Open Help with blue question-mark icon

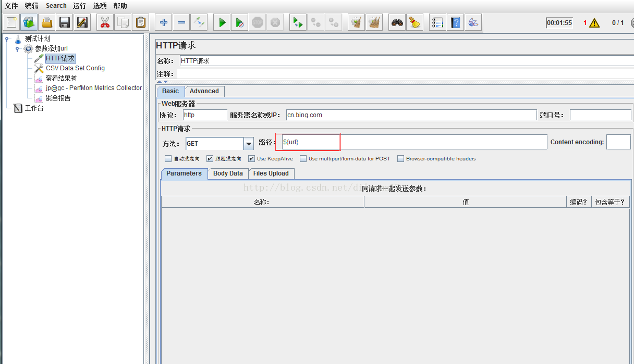[456, 22]
